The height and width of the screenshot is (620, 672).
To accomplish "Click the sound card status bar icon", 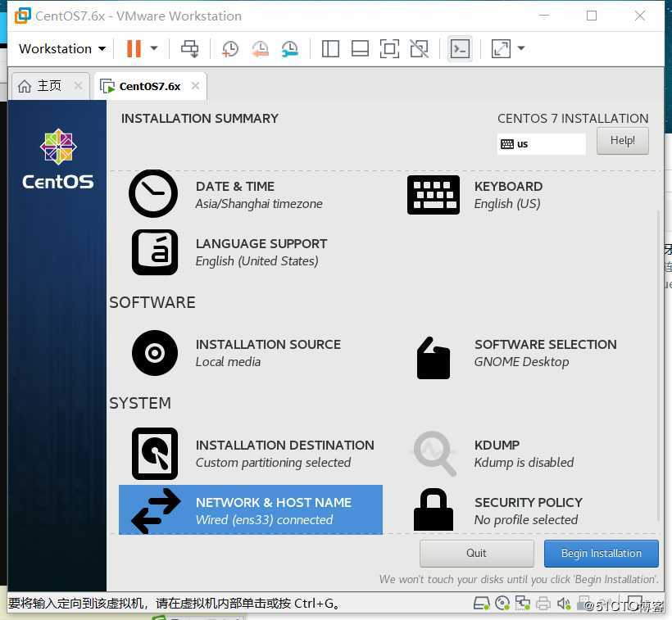I will 564,604.
